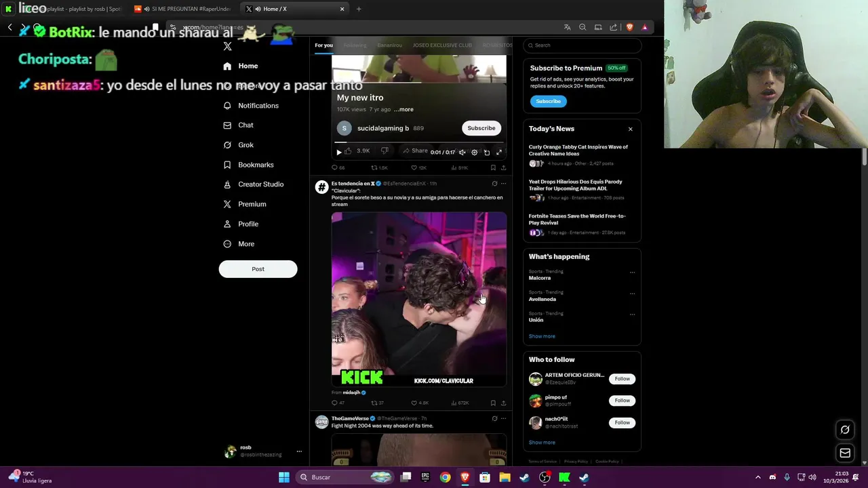The height and width of the screenshot is (488, 868).
Task: Expand description with ...more link
Action: (x=403, y=109)
